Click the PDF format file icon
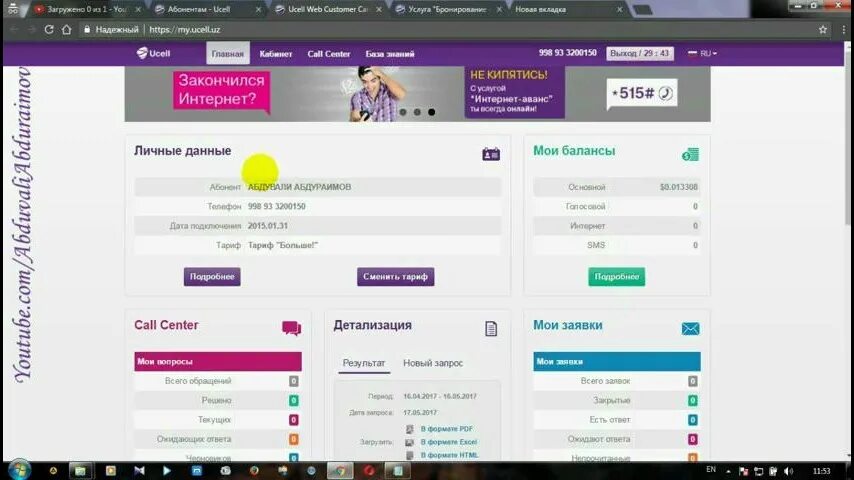Screen dimensions: 854x480 coord(410,429)
